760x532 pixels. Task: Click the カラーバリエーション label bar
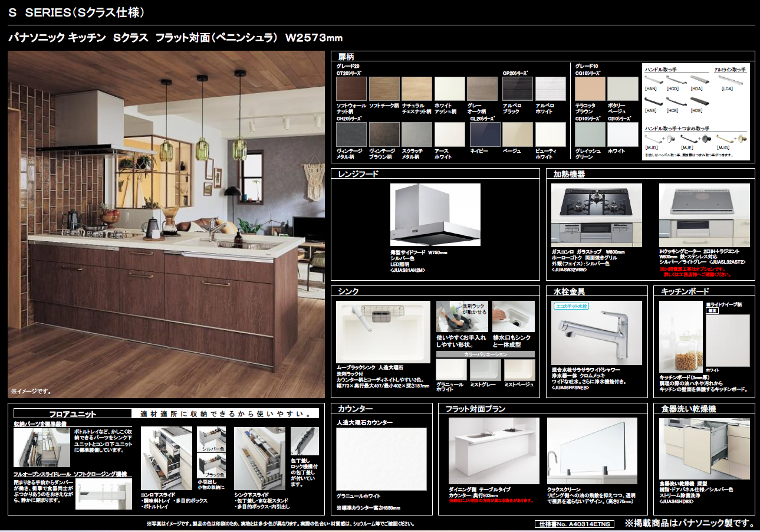[485, 354]
